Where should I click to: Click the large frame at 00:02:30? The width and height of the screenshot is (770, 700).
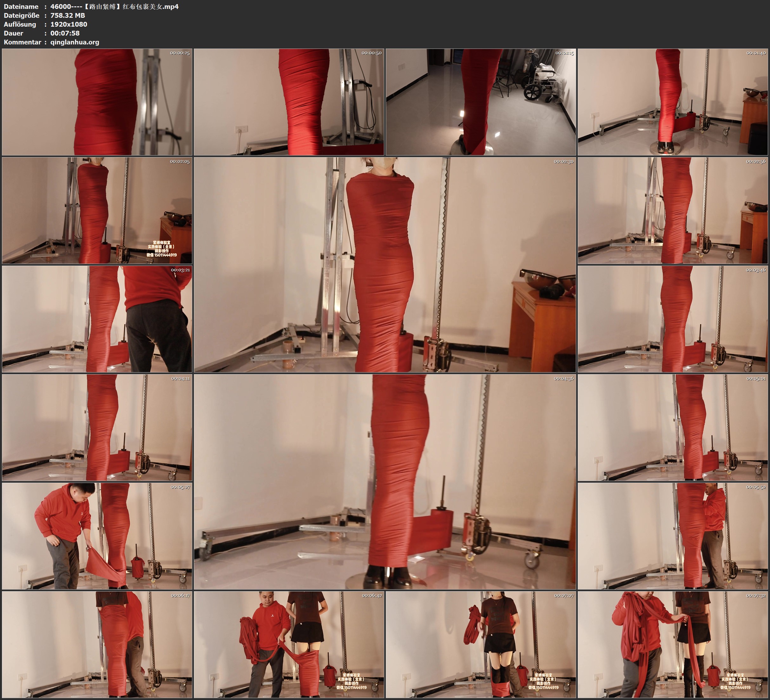(385, 264)
